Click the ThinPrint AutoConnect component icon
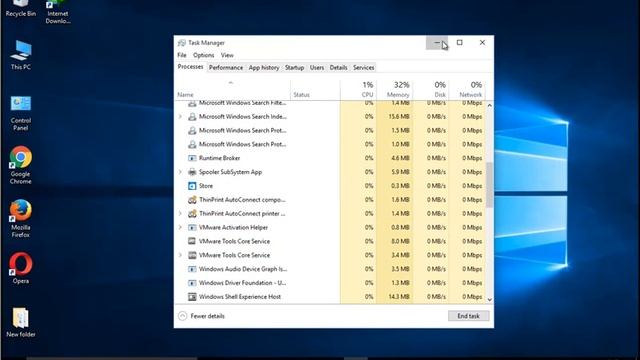Viewport: 640px width, 360px height. click(192, 200)
